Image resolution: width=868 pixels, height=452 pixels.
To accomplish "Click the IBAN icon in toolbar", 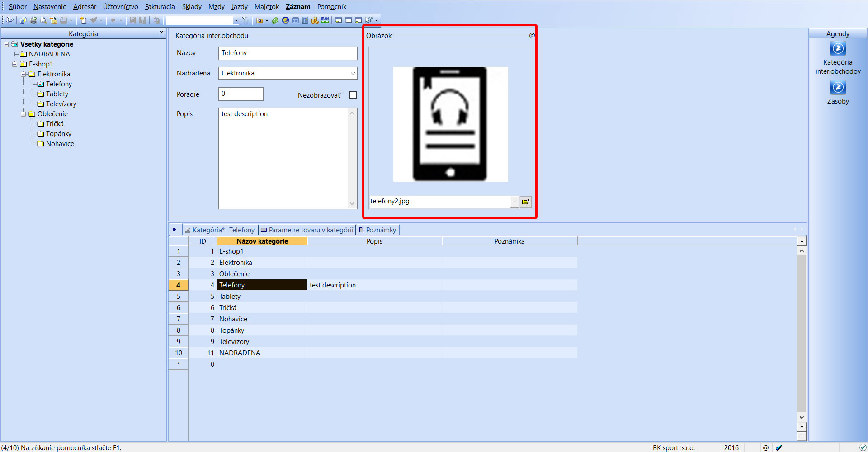I will tap(325, 20).
